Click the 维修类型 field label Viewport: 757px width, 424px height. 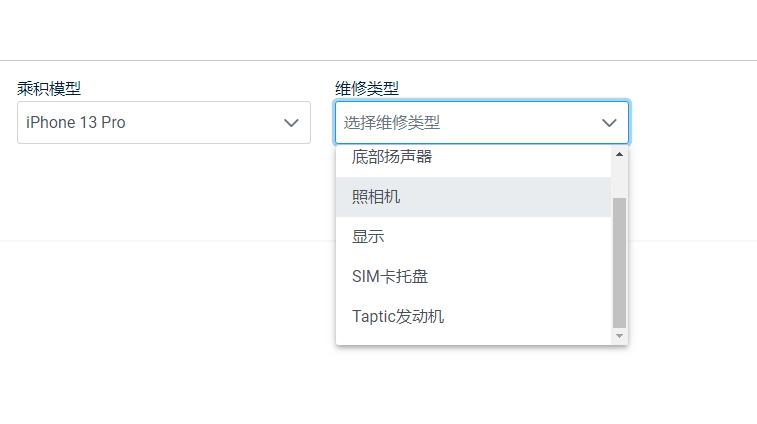tap(367, 89)
